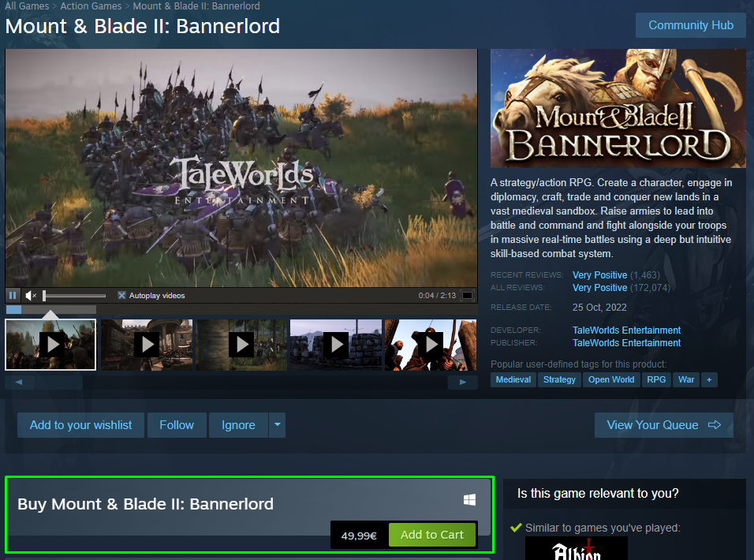Open the Ignore options dropdown arrow

pos(278,425)
